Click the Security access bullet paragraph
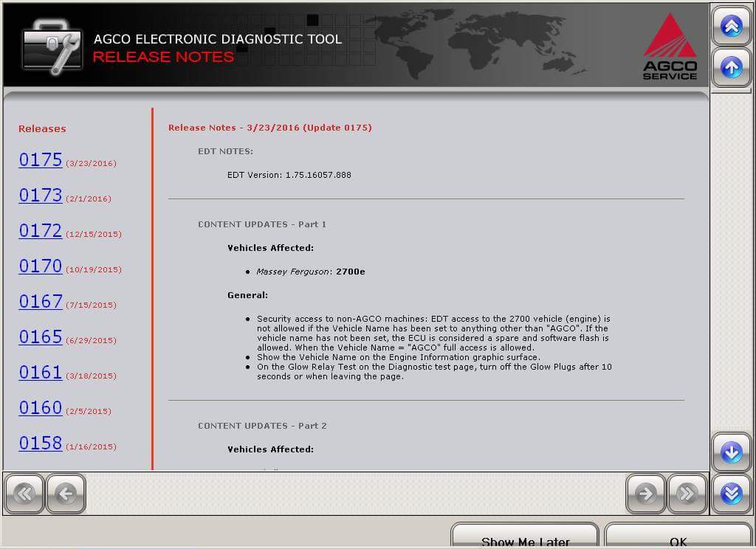 [434, 333]
